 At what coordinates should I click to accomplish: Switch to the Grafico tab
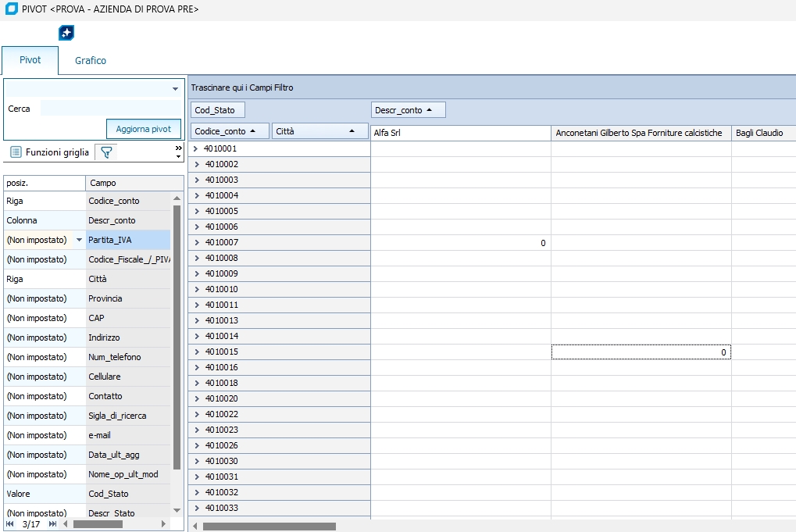point(91,60)
